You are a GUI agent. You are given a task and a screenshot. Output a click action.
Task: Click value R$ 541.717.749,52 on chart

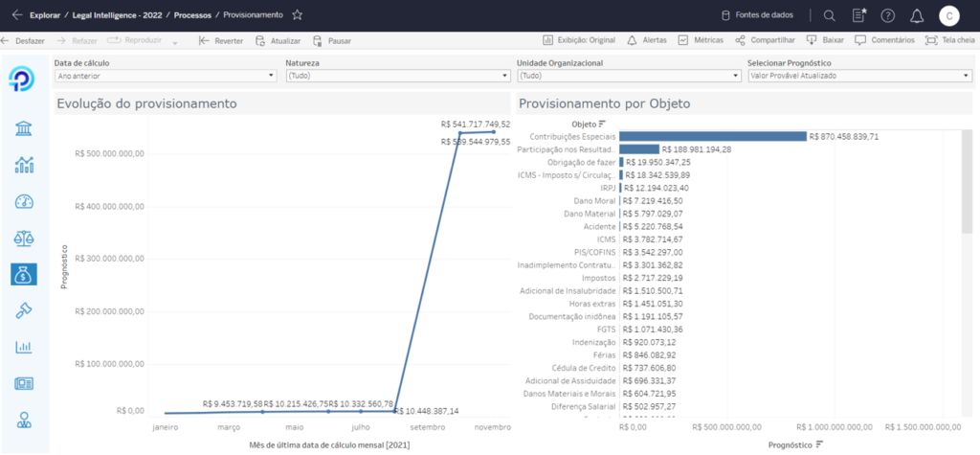tap(476, 125)
